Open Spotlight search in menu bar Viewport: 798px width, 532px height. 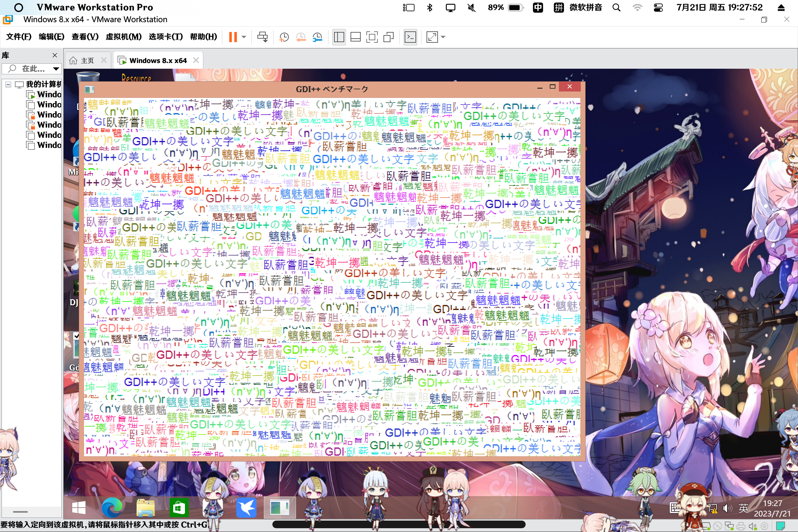(617, 8)
